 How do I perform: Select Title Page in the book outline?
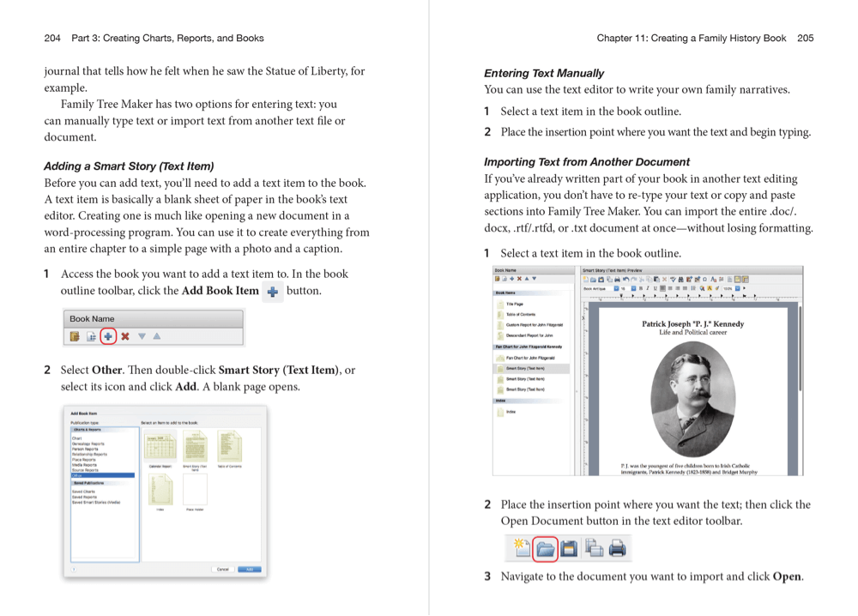tap(514, 304)
